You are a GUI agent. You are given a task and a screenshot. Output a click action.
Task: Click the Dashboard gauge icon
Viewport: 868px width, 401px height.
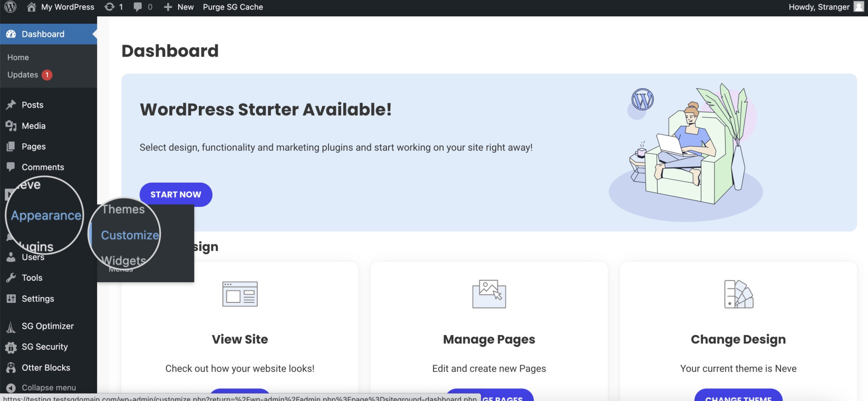(11, 34)
